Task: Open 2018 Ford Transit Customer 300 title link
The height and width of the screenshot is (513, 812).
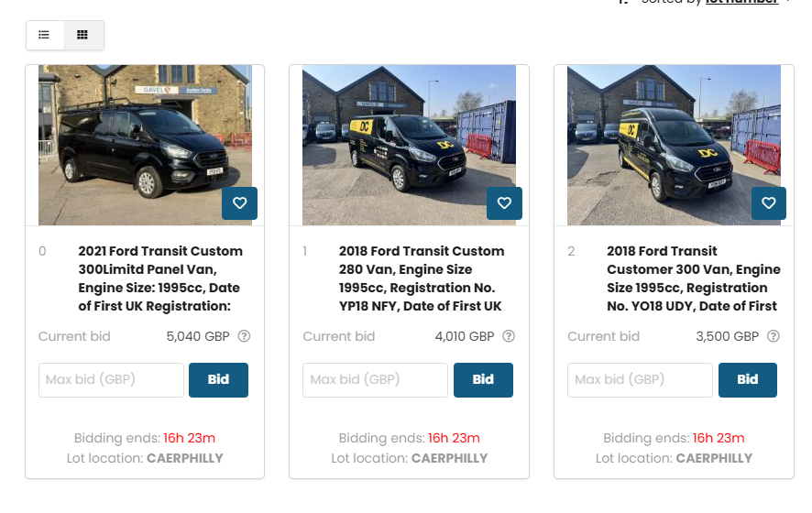Action: [x=692, y=278]
